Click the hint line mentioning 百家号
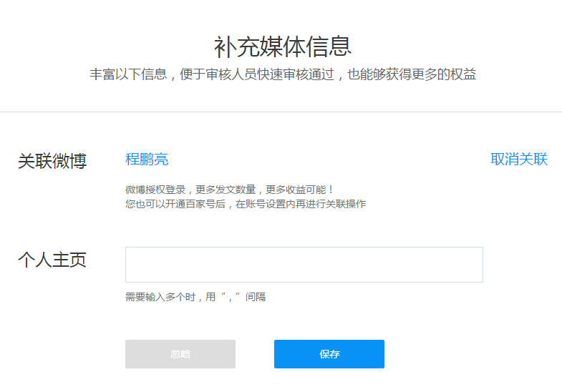The height and width of the screenshot is (392, 562). (x=245, y=204)
